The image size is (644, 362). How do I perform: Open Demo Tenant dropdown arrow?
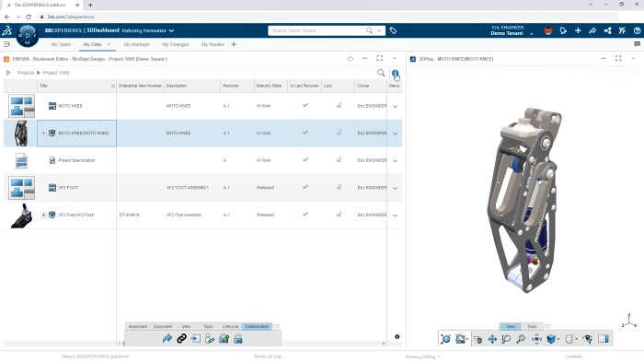point(532,34)
